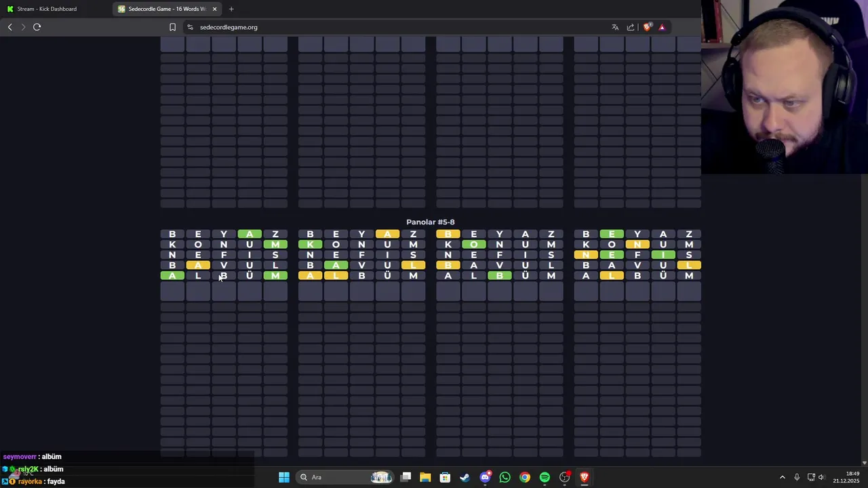Click green E tile in rightmost board's BEYAZ row
868x488 pixels.
tap(612, 234)
